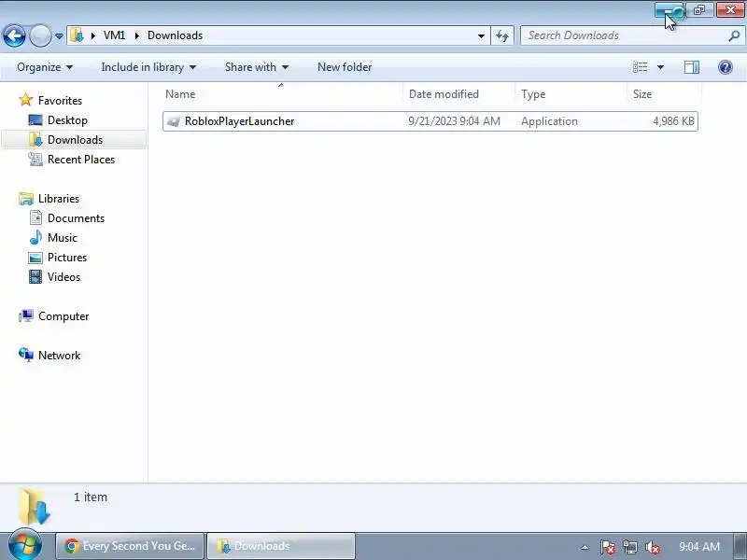Screen dimensions: 747x560
Task: Select Network in the navigation pane
Action: point(59,356)
